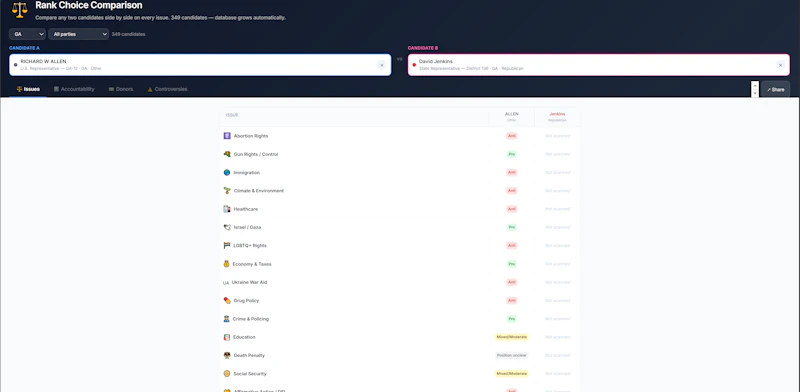Click the Social Security icon
Image resolution: width=800 pixels, height=392 pixels.
coord(227,374)
